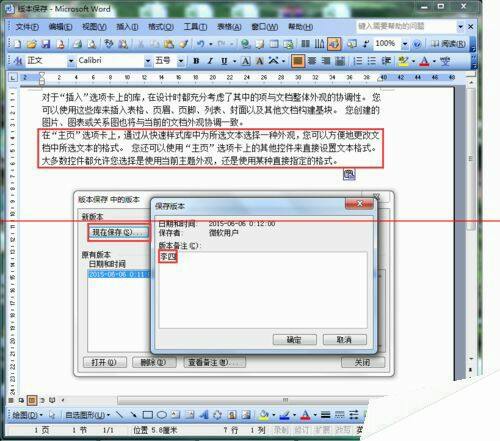Screen dimensions: 500x441
Task: Save the document with the floppy icon
Action: 46,44
